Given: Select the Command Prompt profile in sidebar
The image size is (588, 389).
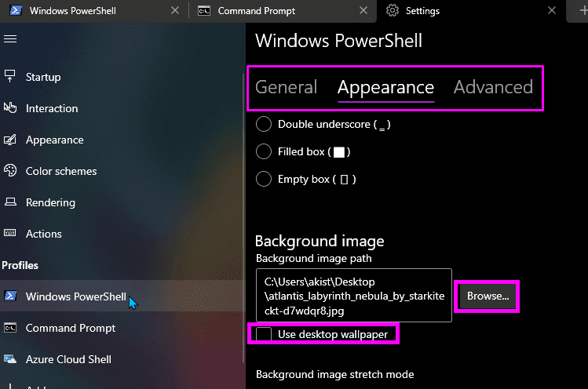Looking at the screenshot, I should [122, 328].
